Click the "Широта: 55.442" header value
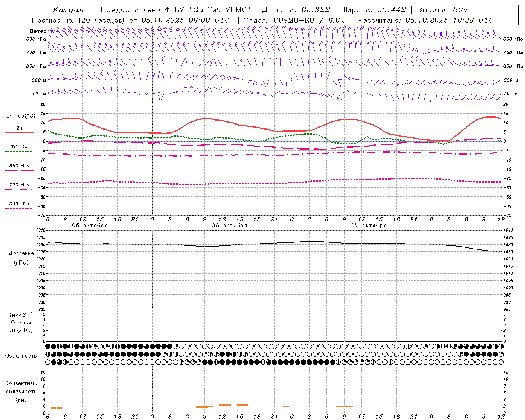This screenshot has width=525, height=420. click(x=373, y=10)
